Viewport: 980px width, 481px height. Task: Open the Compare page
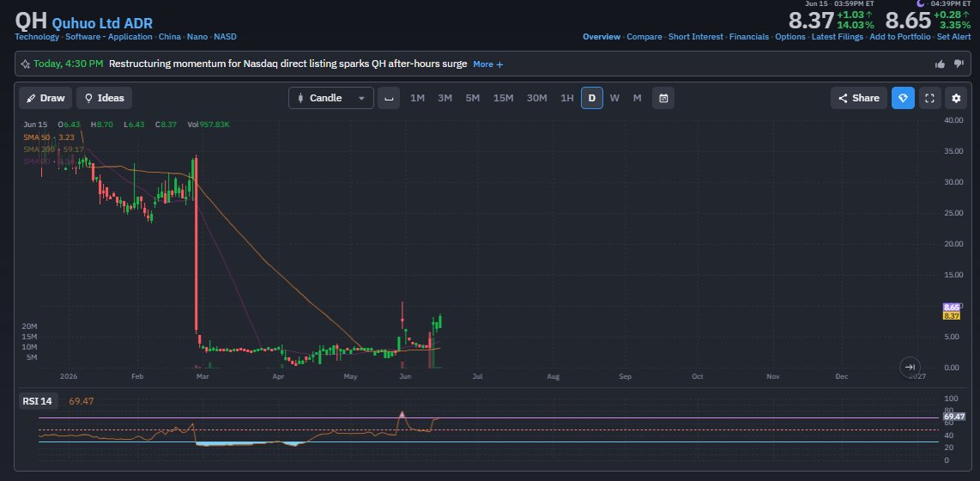644,37
